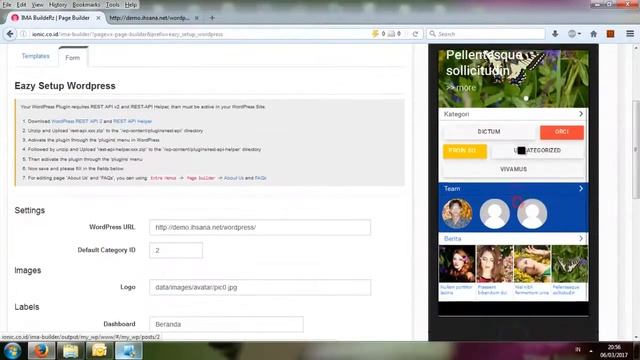
Task: Open the Tools menu
Action: (x=113, y=5)
